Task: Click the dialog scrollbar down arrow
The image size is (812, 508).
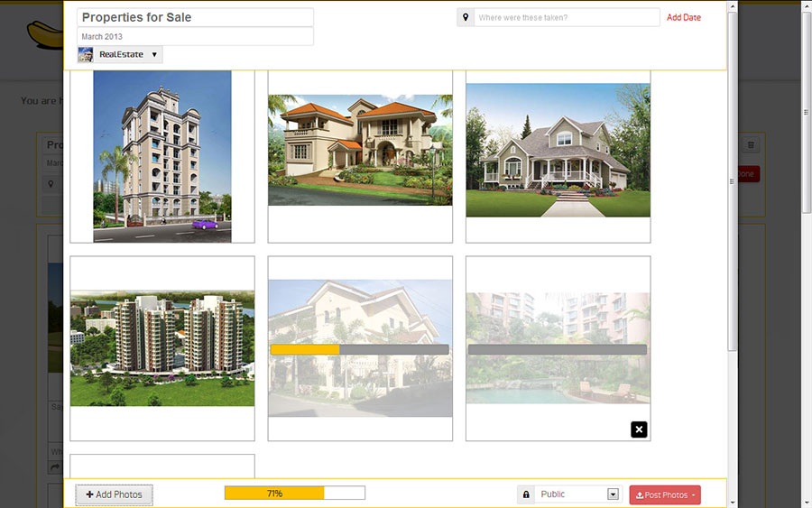Action: point(733,503)
